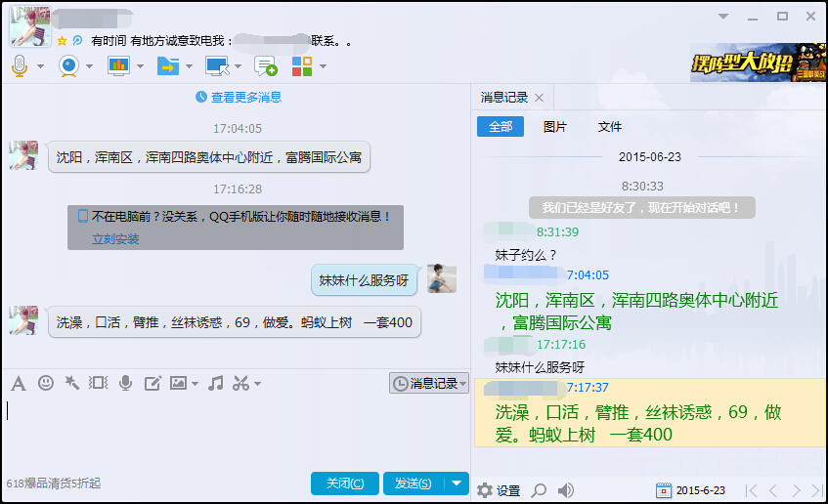
Task: Start a voice call with microphone icon
Action: point(20,66)
